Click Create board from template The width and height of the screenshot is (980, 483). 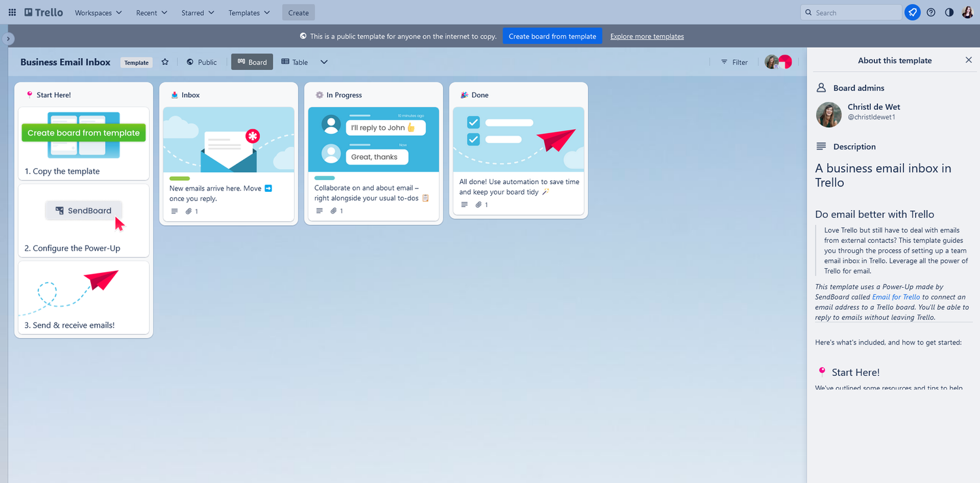tap(552, 36)
